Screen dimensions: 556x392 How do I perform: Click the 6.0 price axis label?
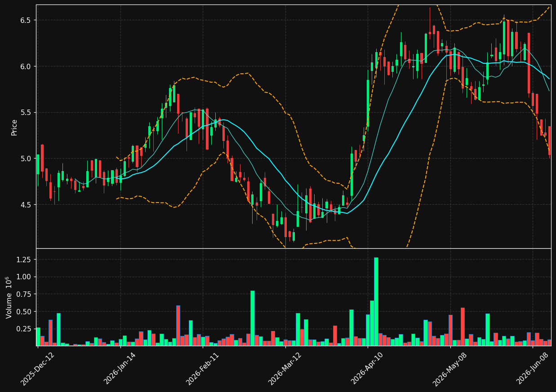pos(25,66)
